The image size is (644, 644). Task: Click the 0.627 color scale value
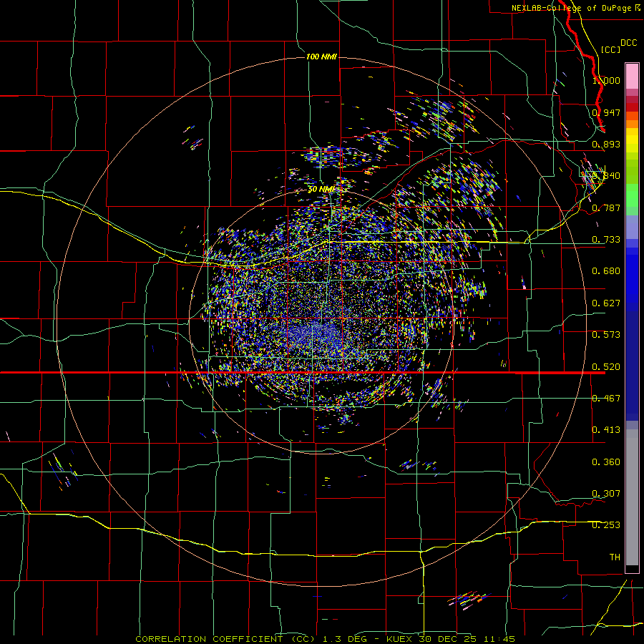pyautogui.click(x=606, y=303)
